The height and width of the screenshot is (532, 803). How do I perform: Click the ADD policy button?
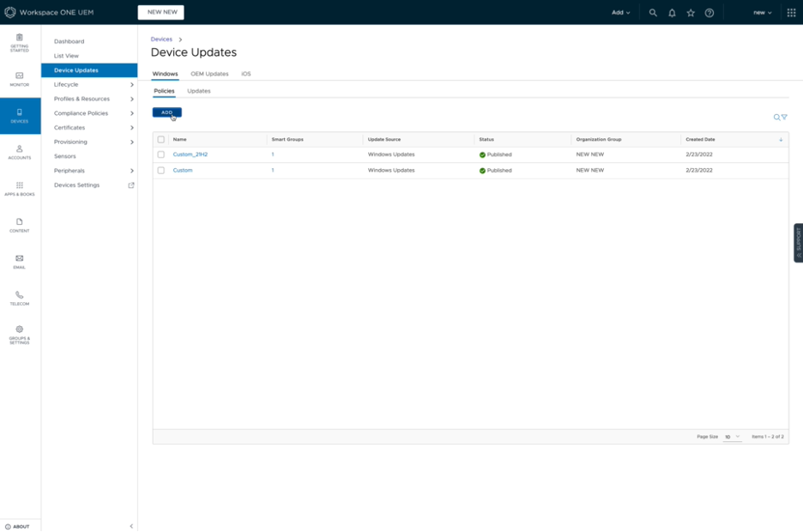pos(166,112)
